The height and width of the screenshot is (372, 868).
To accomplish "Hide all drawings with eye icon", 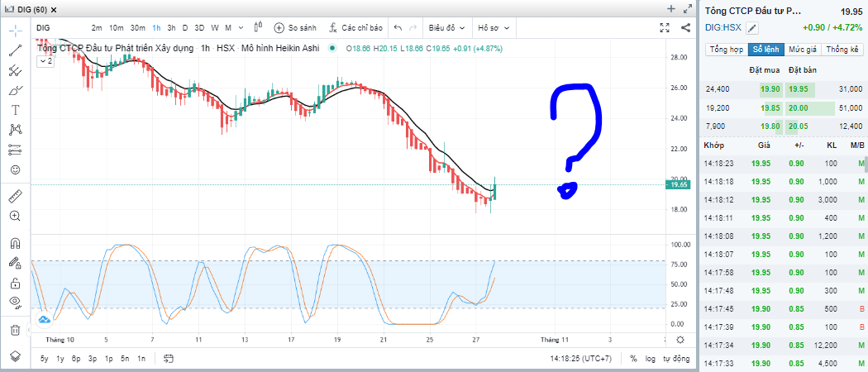I will point(16,303).
